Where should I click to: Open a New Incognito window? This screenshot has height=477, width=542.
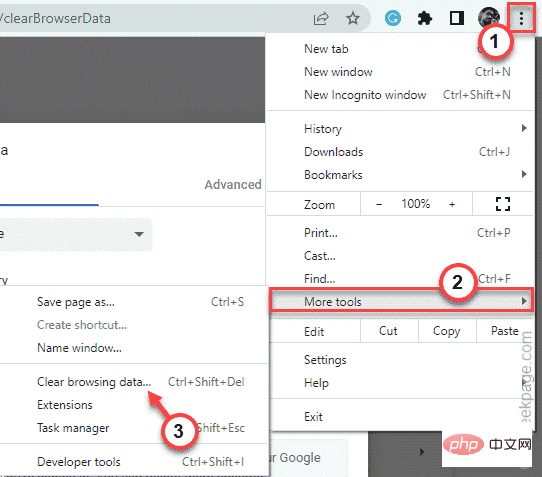pos(400,95)
